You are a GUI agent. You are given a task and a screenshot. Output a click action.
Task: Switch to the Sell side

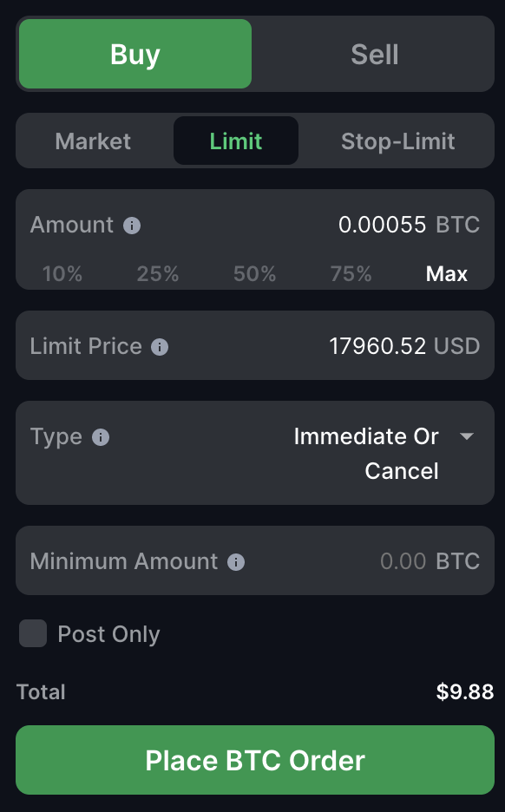pos(375,54)
